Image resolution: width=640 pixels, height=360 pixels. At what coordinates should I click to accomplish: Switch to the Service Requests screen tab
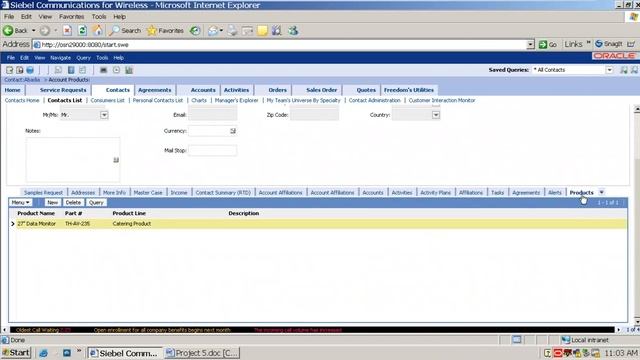pyautogui.click(x=63, y=90)
